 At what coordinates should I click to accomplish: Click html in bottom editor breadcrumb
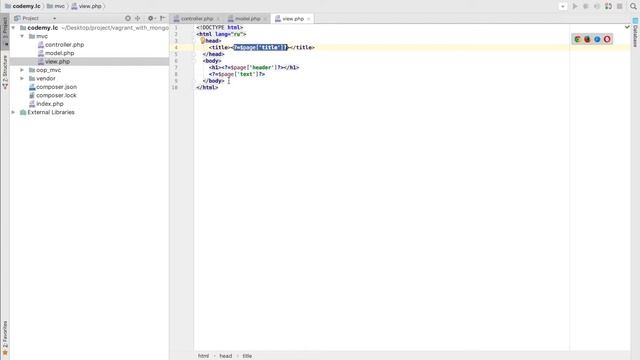(x=203, y=356)
